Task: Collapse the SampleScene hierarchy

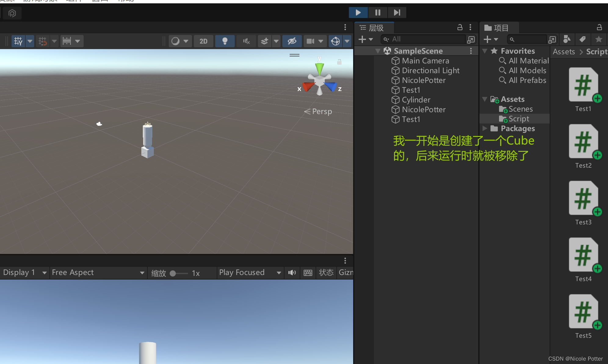Action: [x=378, y=51]
